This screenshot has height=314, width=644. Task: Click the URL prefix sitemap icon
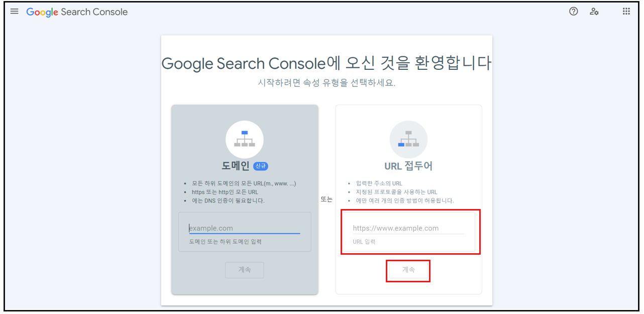tap(408, 139)
